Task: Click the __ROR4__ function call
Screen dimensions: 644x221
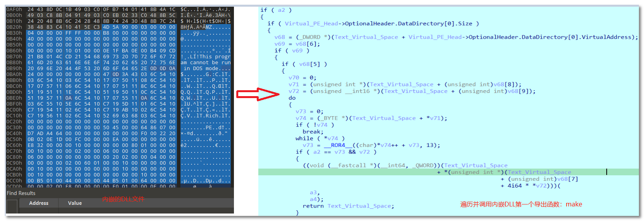Action: (x=338, y=145)
